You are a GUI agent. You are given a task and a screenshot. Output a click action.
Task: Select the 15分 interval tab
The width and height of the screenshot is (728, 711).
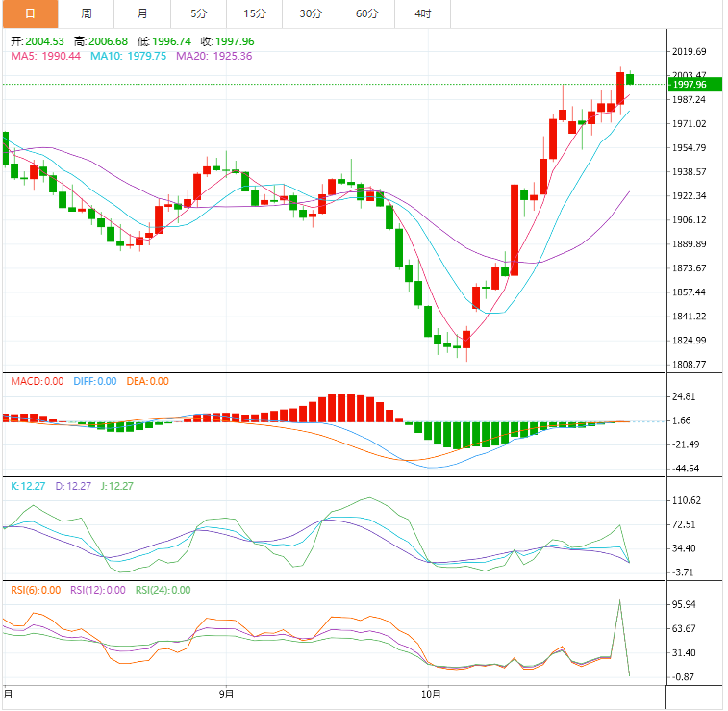[255, 13]
